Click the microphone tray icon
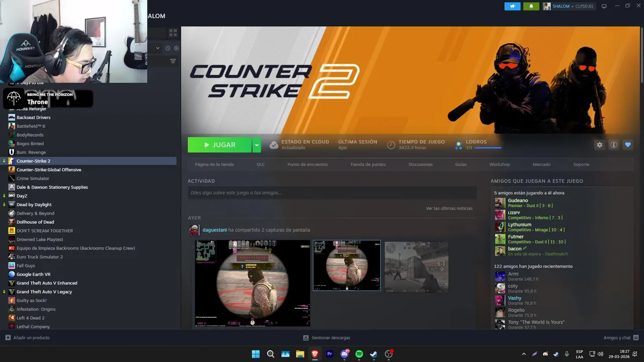Viewport: 644px width, 362px height. tap(567, 354)
